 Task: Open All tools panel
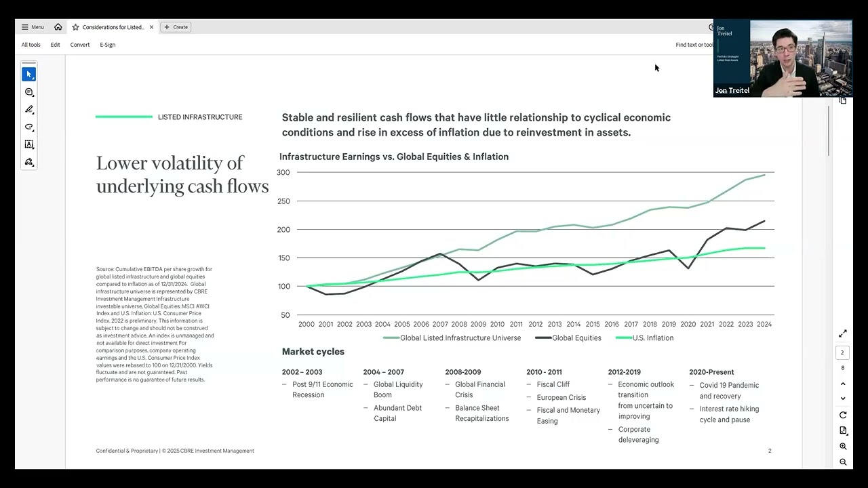(31, 45)
